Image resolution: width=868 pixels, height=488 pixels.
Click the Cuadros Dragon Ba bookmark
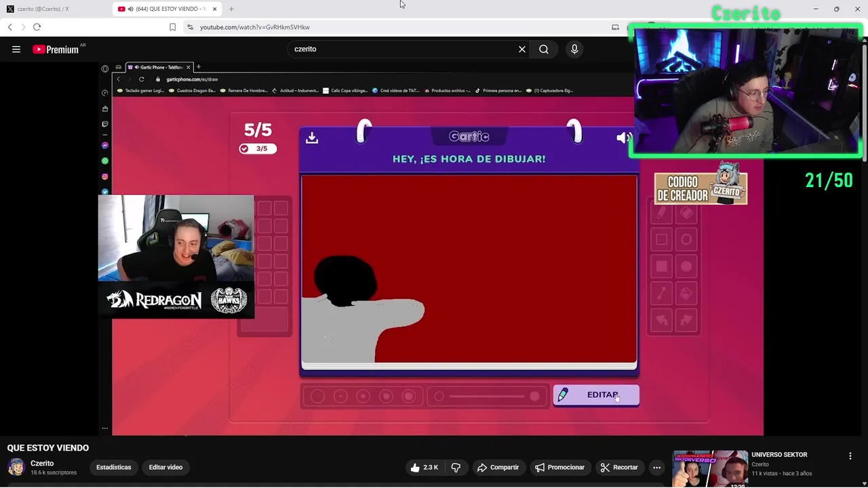(193, 90)
